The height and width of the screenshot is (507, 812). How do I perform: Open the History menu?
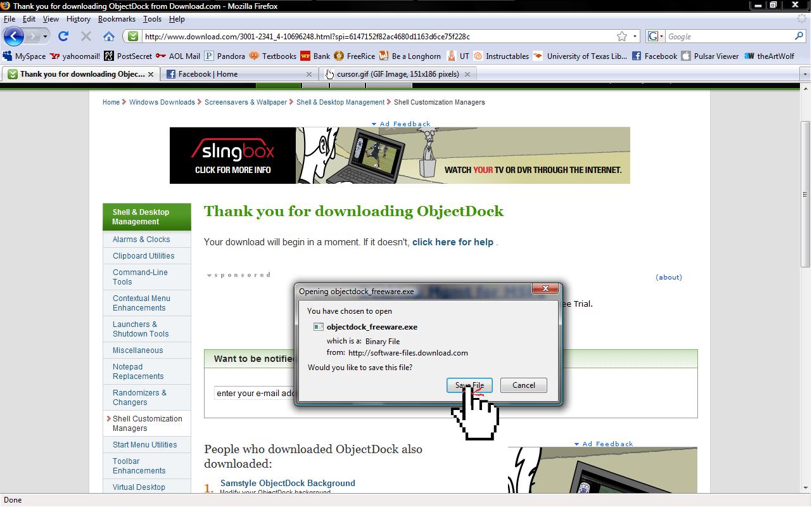click(x=79, y=19)
